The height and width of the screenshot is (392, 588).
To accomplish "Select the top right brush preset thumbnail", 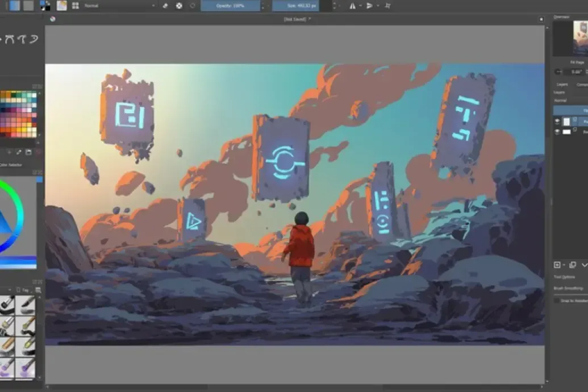I will [x=26, y=305].
